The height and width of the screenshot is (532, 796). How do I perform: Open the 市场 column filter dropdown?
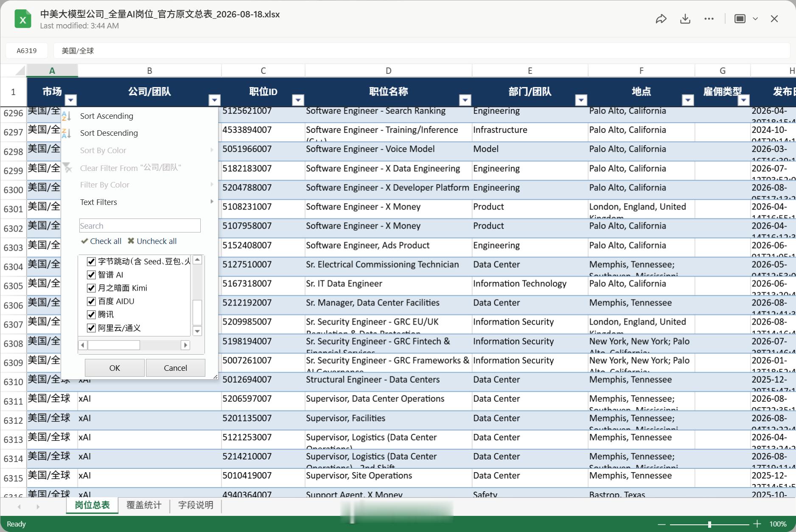pos(71,100)
